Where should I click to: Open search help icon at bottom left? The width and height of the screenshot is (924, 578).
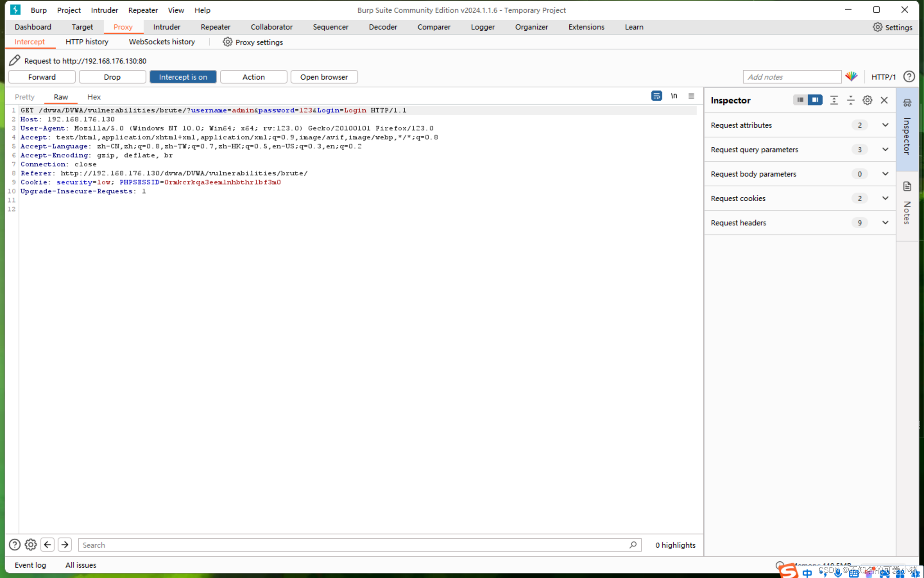tap(15, 545)
